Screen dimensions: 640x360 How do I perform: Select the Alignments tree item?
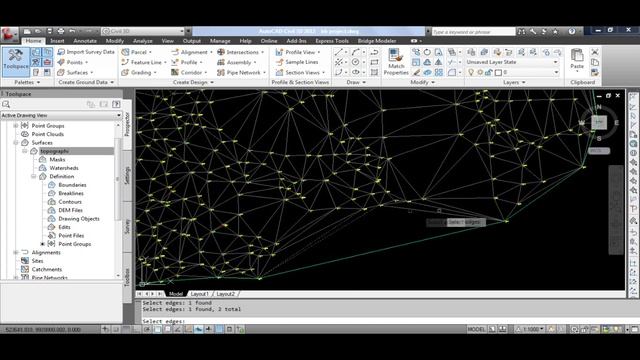pyautogui.click(x=46, y=253)
